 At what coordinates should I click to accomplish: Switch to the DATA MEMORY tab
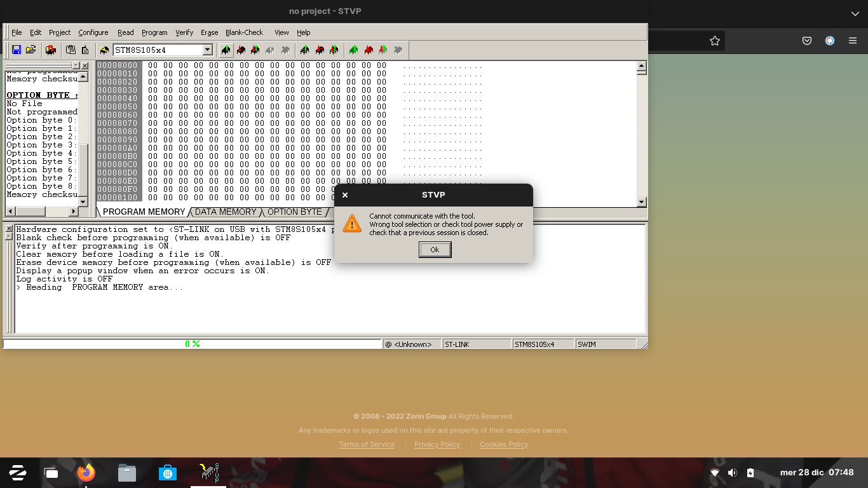(x=226, y=212)
